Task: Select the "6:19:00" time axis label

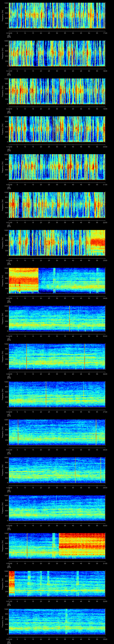Action: click(x=9, y=147)
